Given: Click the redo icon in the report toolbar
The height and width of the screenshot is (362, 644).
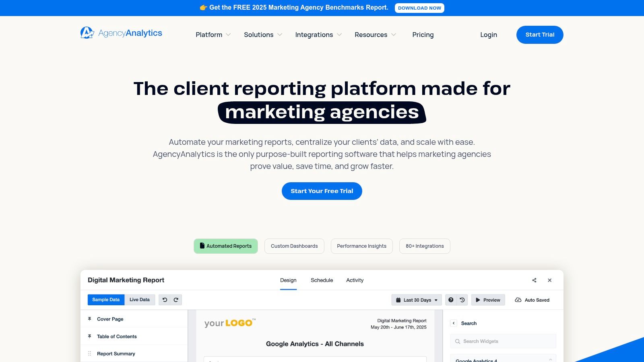Looking at the screenshot, I should 176,300.
